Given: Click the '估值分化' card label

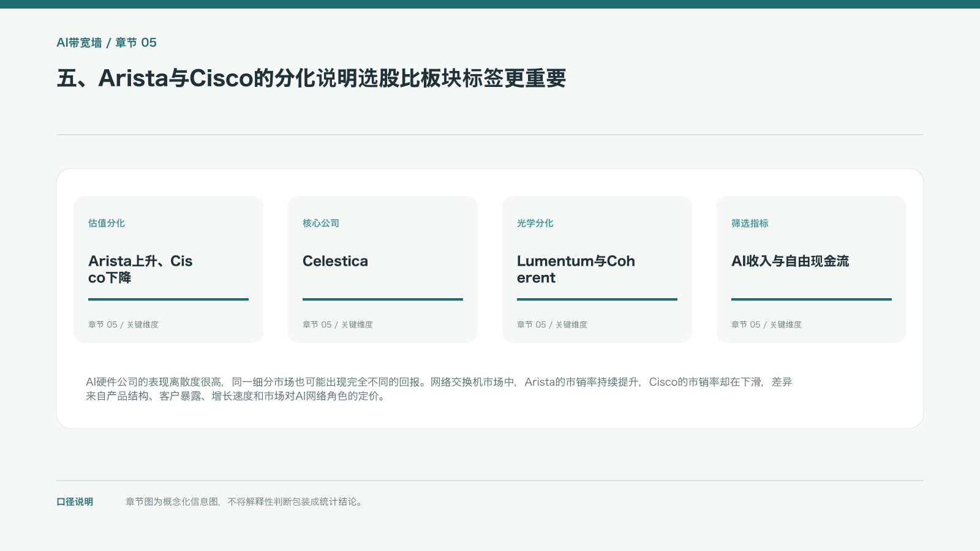Looking at the screenshot, I should tap(107, 223).
